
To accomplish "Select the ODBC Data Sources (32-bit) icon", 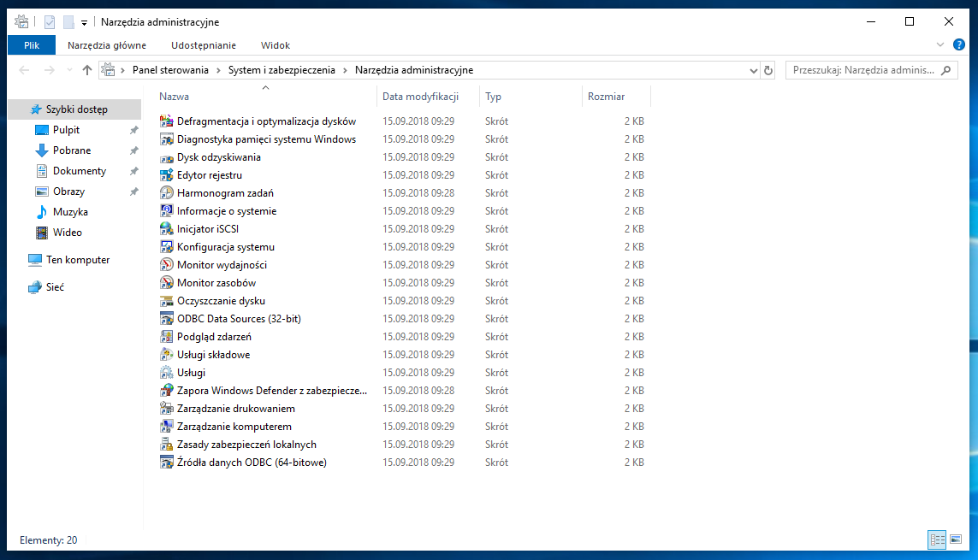I will tap(166, 319).
